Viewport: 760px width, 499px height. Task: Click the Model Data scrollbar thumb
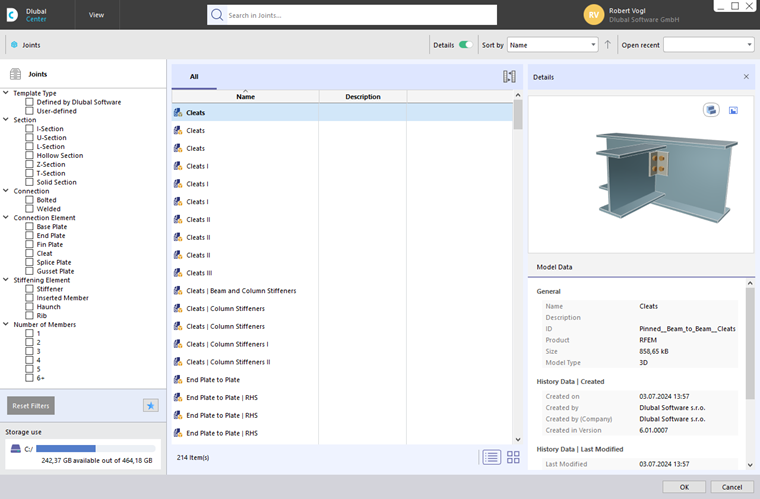point(750,343)
